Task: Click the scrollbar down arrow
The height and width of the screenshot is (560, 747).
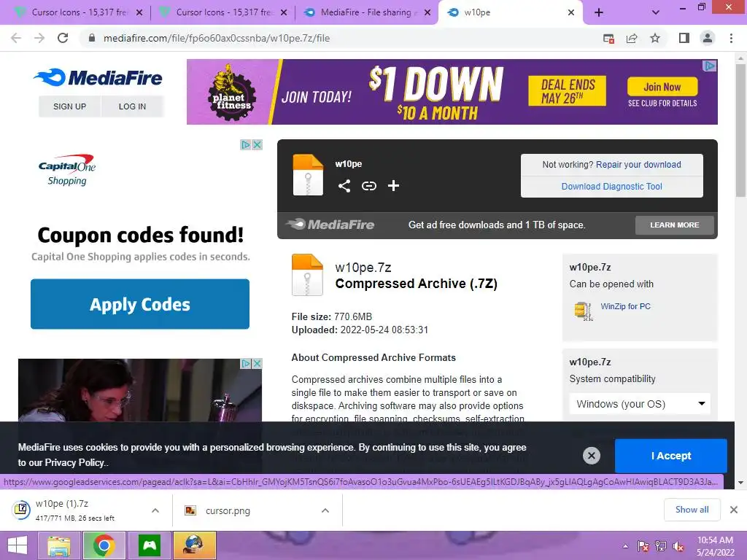Action: click(741, 483)
